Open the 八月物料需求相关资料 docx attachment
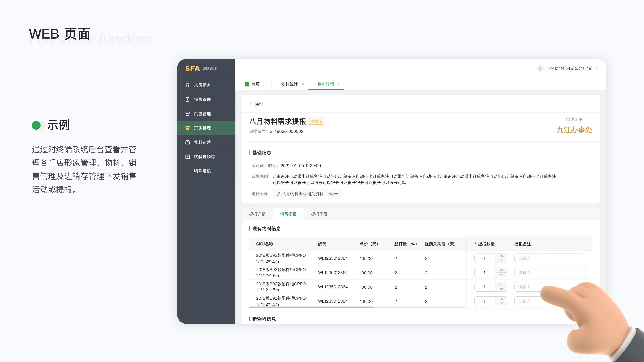644x362 pixels. coord(307,194)
